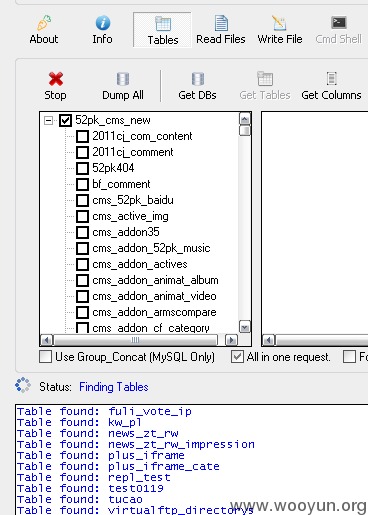
Task: Check the cms_addon_actives table checkbox
Action: tap(82, 264)
